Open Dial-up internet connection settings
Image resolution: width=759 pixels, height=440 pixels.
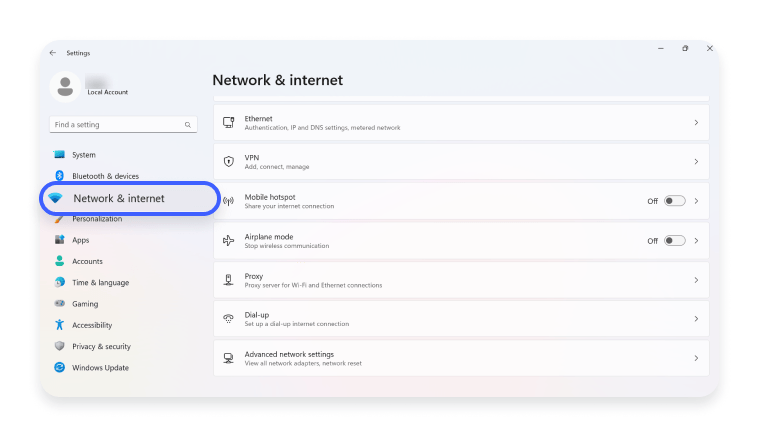[460, 319]
